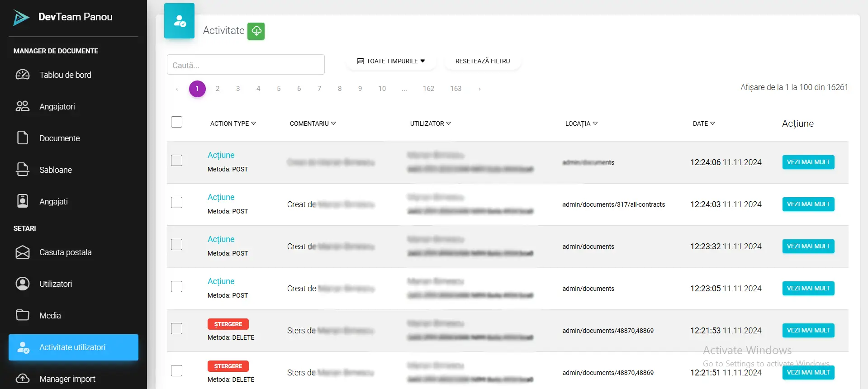Click into the Caută search field
Screen dimensions: 868x389
point(246,65)
